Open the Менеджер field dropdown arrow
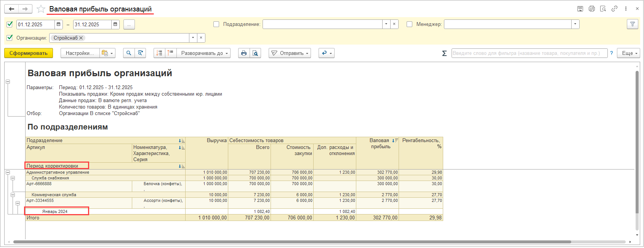The image size is (644, 248). point(575,24)
